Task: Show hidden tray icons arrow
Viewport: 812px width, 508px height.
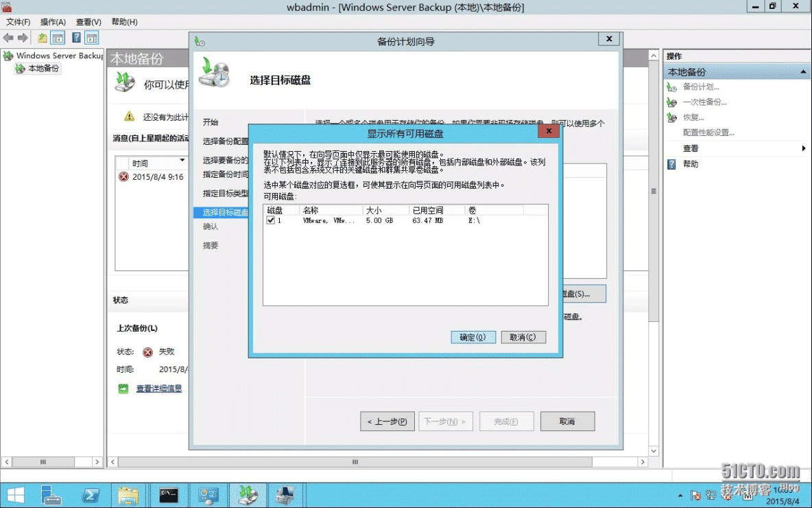Action: click(x=680, y=496)
